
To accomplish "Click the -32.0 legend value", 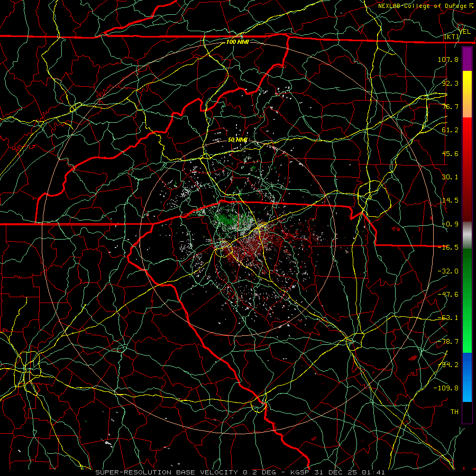I will (x=448, y=271).
